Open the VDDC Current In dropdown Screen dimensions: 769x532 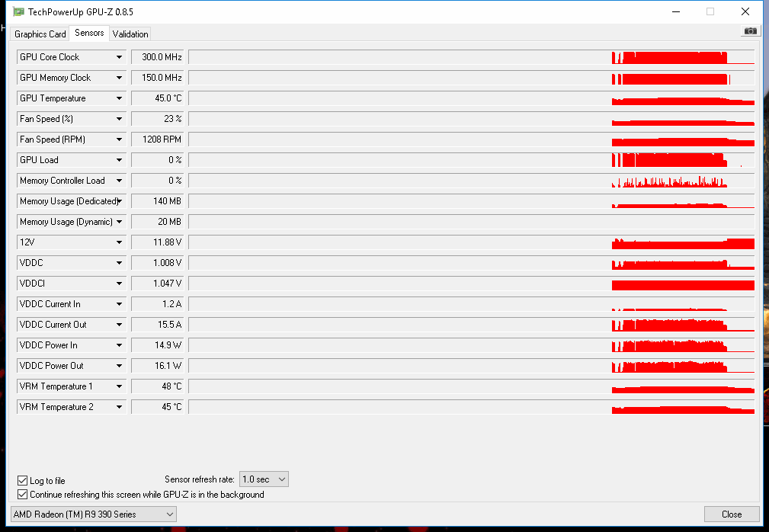pos(119,304)
